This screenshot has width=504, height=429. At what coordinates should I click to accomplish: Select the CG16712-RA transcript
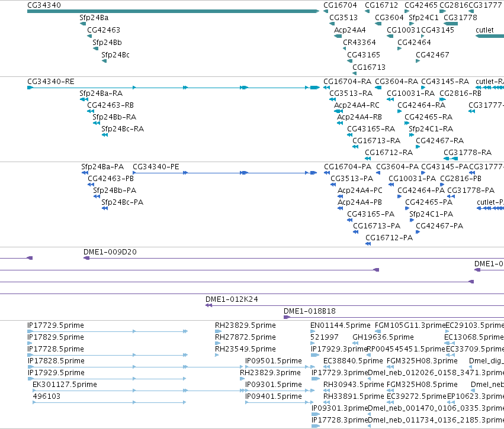click(x=368, y=159)
